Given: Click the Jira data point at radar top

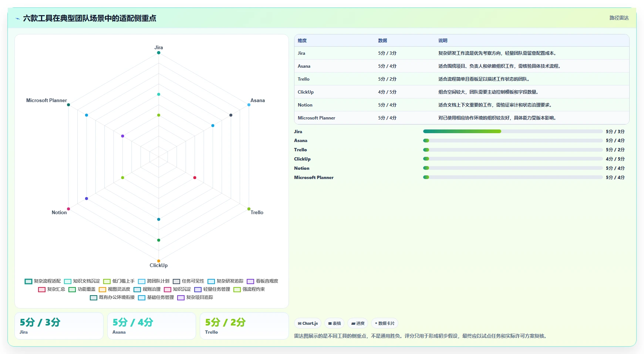Looking at the screenshot, I should [159, 53].
